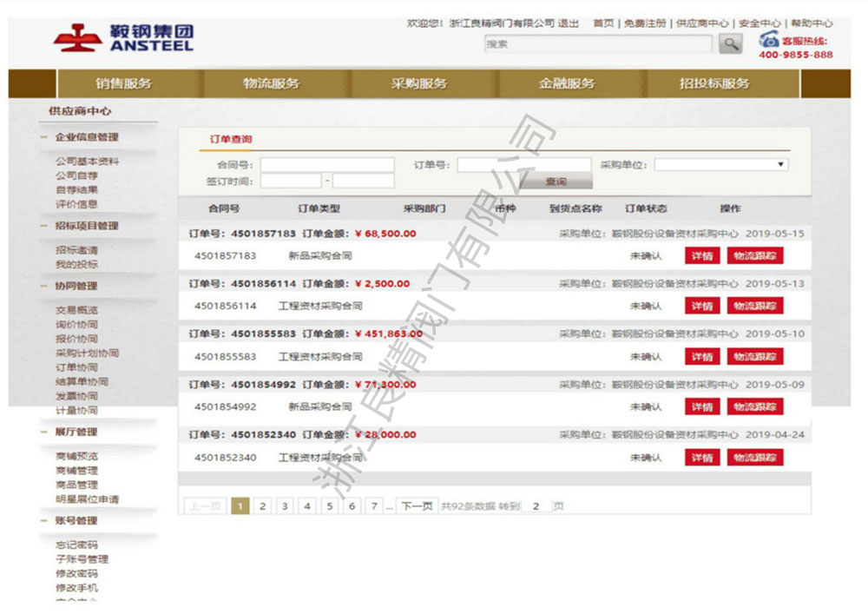
Task: Click the customer service hotline phone icon
Action: click(768, 40)
